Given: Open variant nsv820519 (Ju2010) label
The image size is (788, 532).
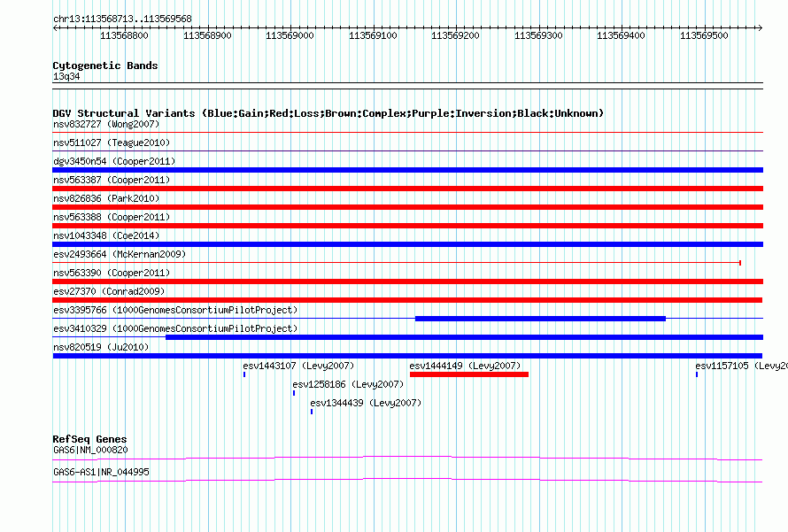Looking at the screenshot, I should [x=101, y=347].
